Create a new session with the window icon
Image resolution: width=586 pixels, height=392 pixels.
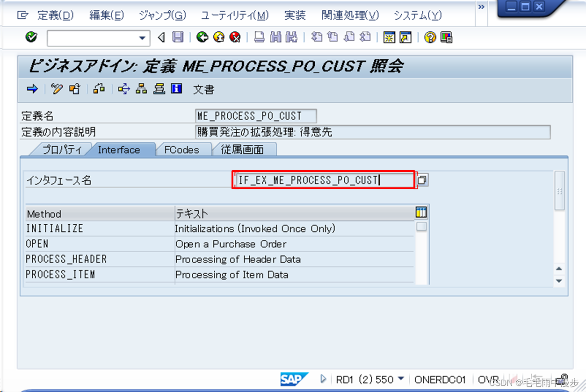coord(389,37)
